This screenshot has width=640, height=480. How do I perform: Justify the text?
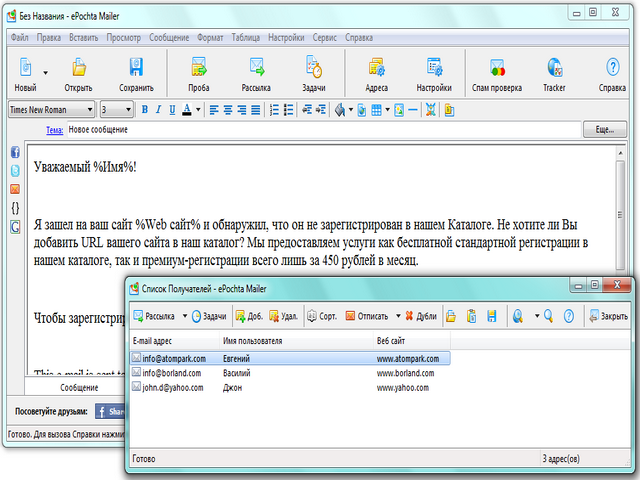[x=256, y=109]
